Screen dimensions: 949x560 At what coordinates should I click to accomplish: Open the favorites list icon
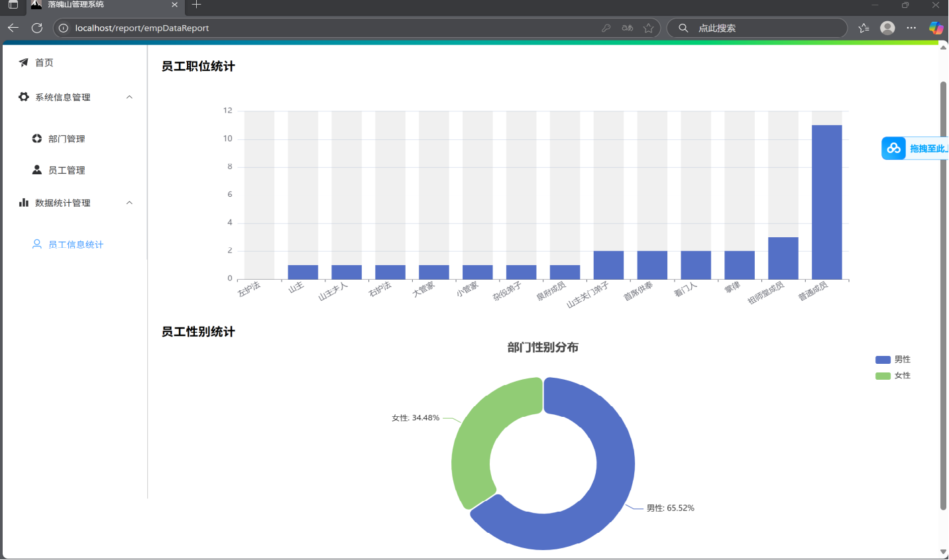tap(864, 28)
